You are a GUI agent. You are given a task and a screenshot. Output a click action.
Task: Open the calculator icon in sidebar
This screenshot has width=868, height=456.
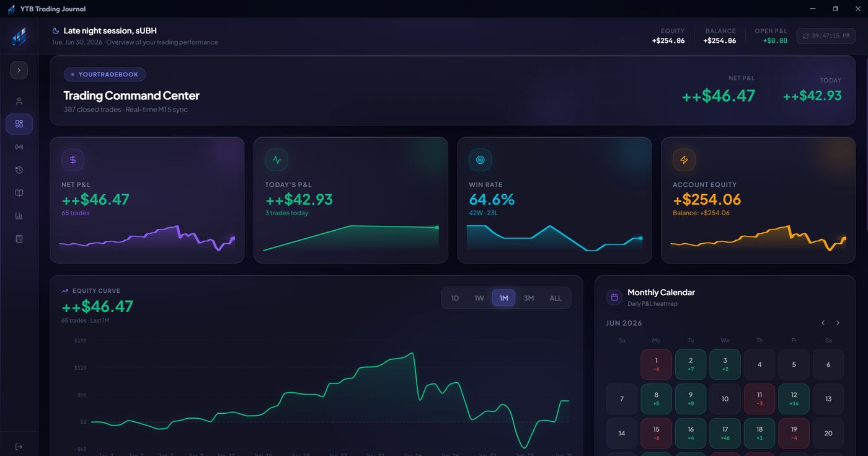(x=19, y=239)
